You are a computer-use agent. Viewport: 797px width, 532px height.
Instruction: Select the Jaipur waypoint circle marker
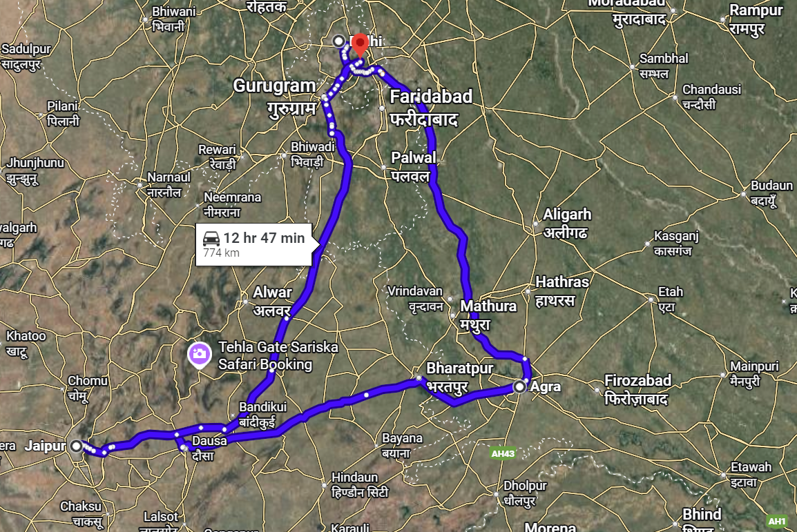tap(76, 446)
